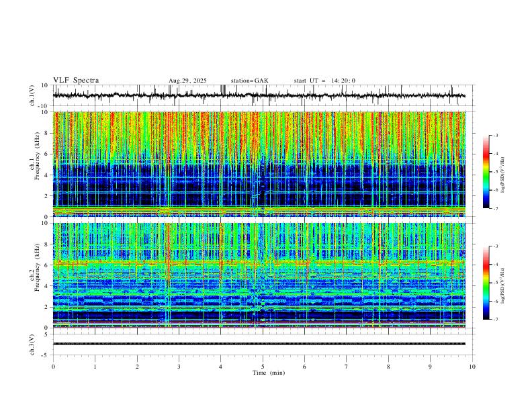Image resolution: width=532 pixels, height=411 pixels.
Task: Click the "ch.3(V)" axis label
Action: click(32, 345)
